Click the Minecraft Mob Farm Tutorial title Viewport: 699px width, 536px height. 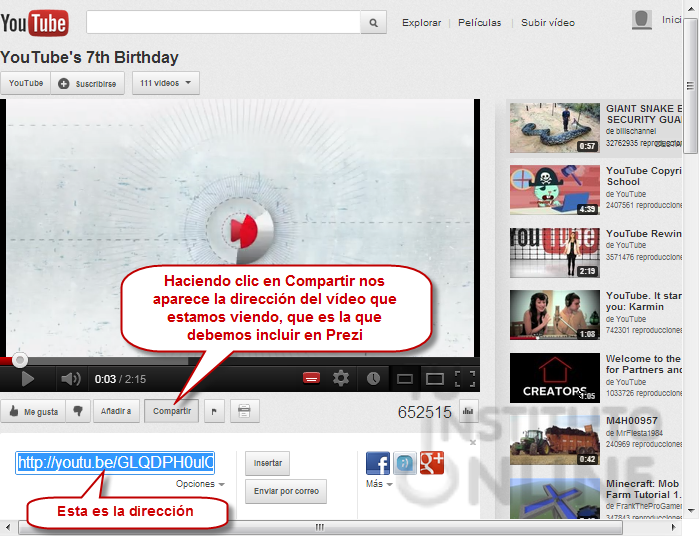point(644,489)
